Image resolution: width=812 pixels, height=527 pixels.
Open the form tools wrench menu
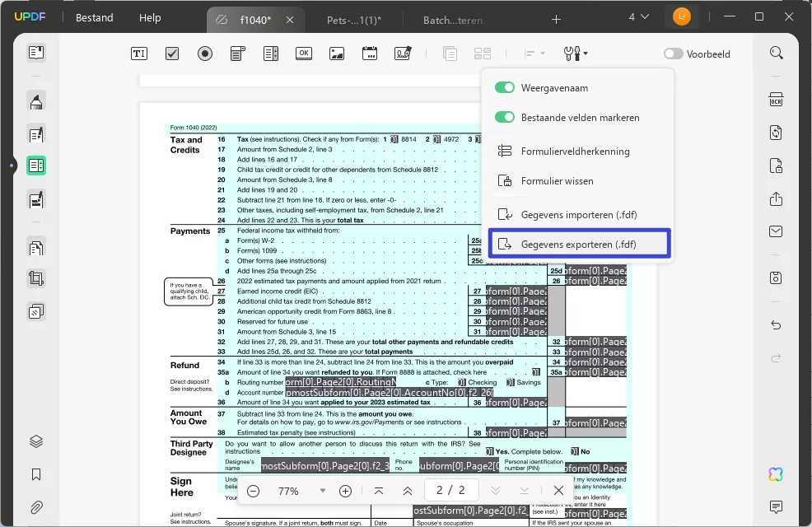click(x=576, y=54)
